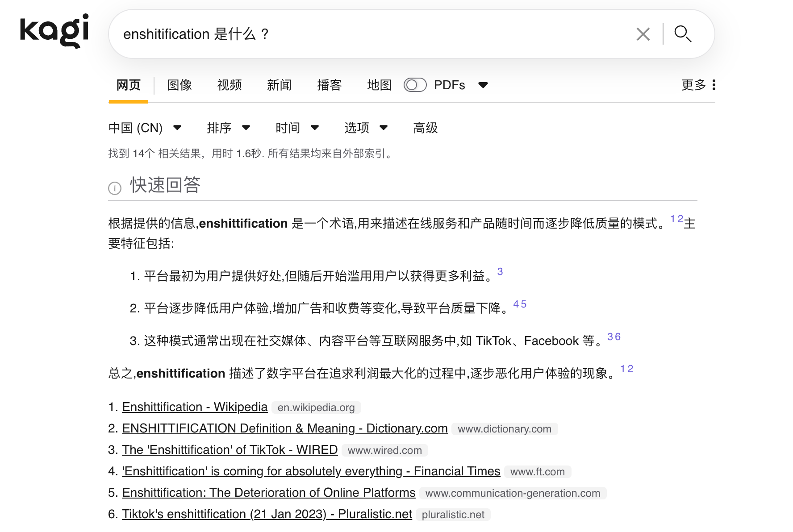Open the three-dot 更多 menu
Viewport: 793px width, 532px height.
699,85
